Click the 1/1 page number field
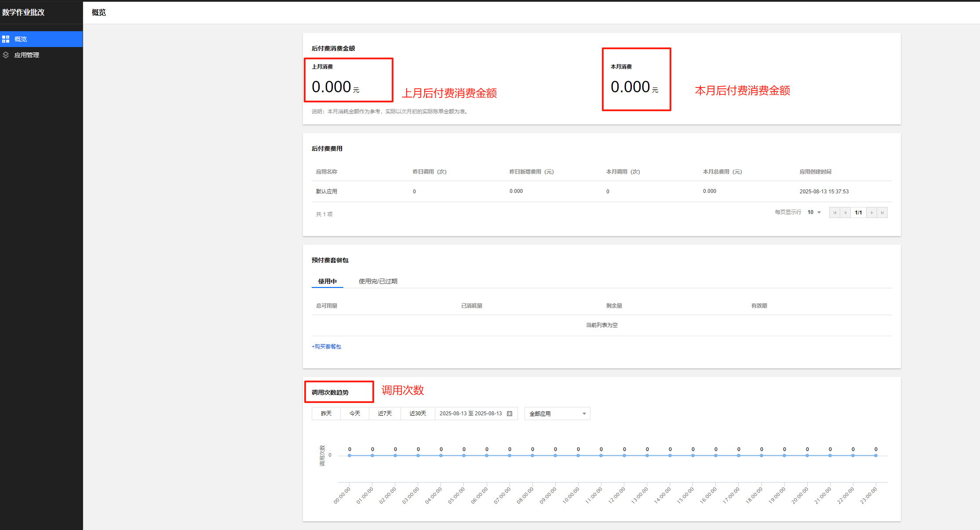The image size is (980, 530). tap(858, 213)
